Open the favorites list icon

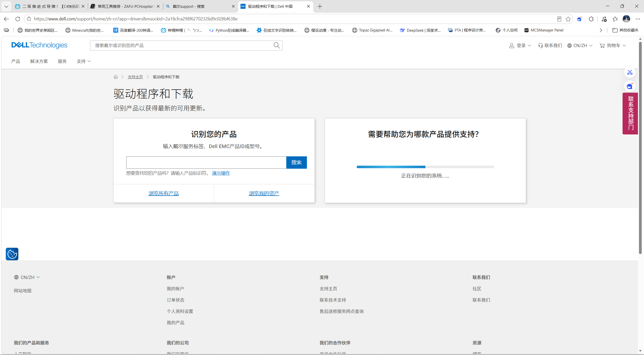[x=615, y=19]
